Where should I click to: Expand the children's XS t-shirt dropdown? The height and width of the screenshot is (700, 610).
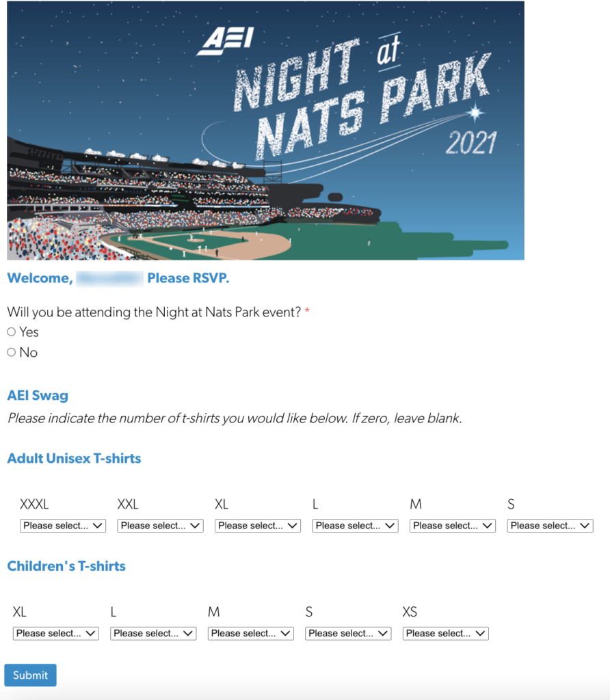[446, 634]
